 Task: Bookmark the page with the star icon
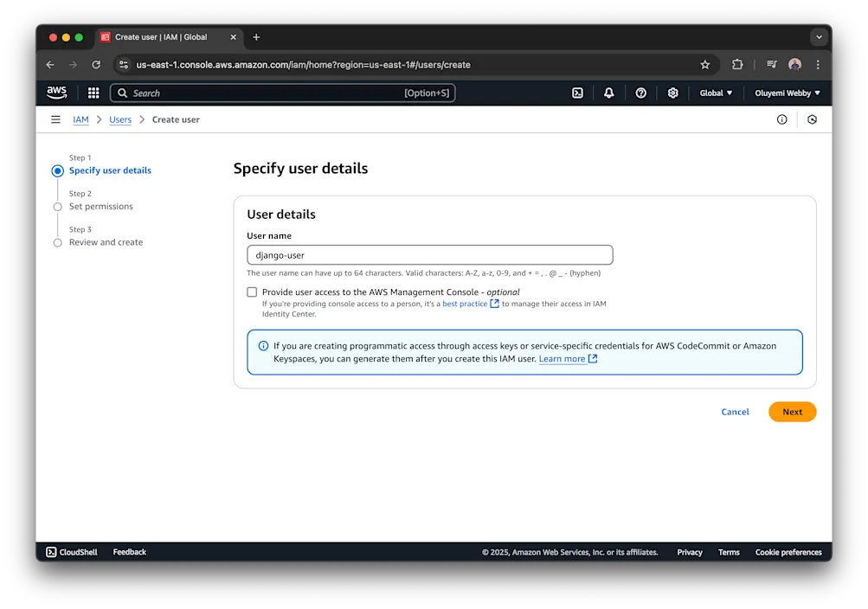pos(704,64)
